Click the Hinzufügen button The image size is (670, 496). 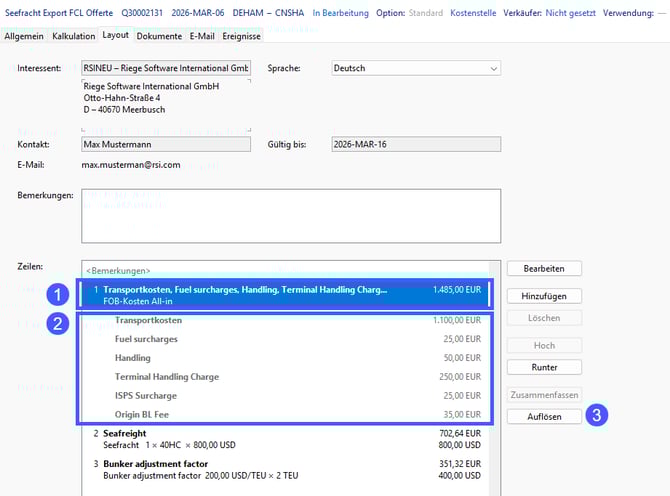click(544, 296)
